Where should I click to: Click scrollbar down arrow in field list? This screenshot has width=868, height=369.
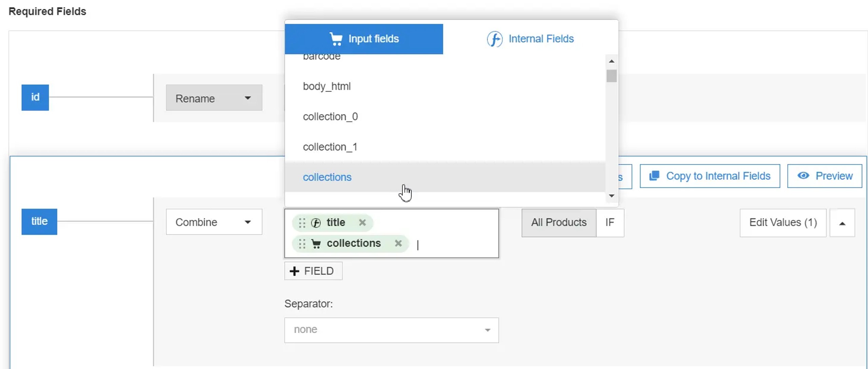[x=611, y=196]
